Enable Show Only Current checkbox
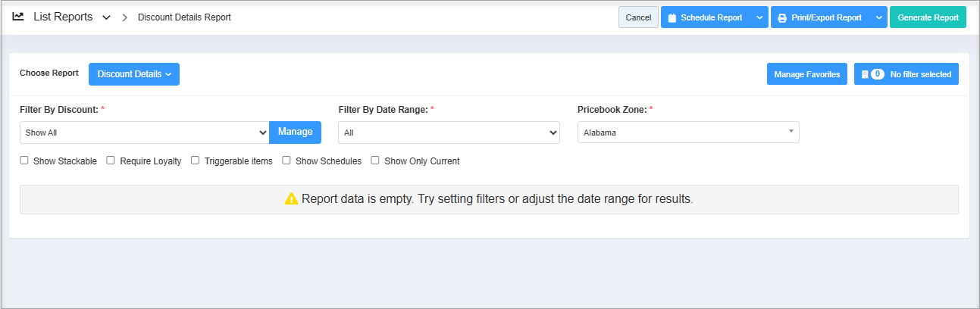 pos(375,161)
